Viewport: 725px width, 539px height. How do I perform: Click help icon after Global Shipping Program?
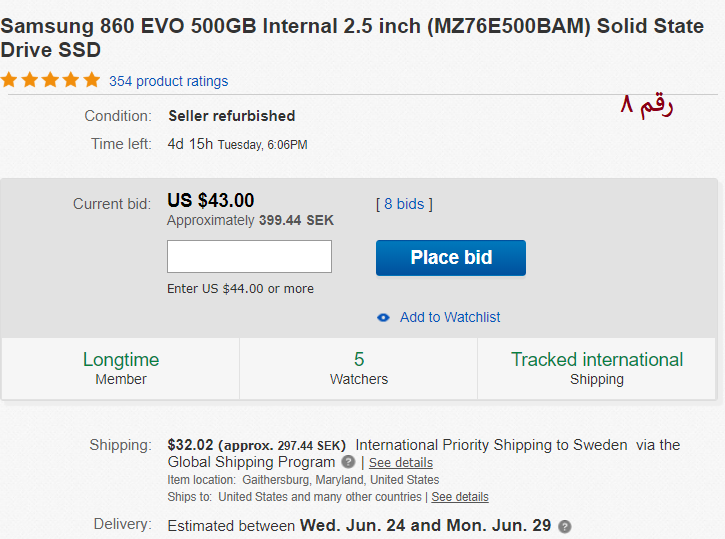(x=348, y=462)
